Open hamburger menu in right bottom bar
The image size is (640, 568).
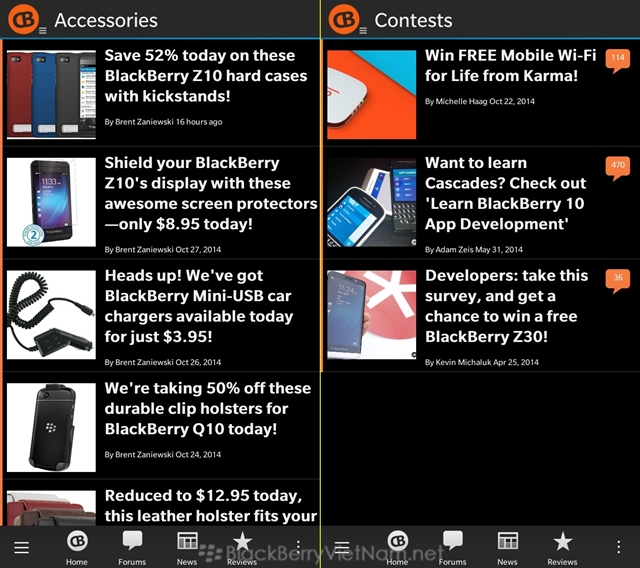(x=342, y=547)
